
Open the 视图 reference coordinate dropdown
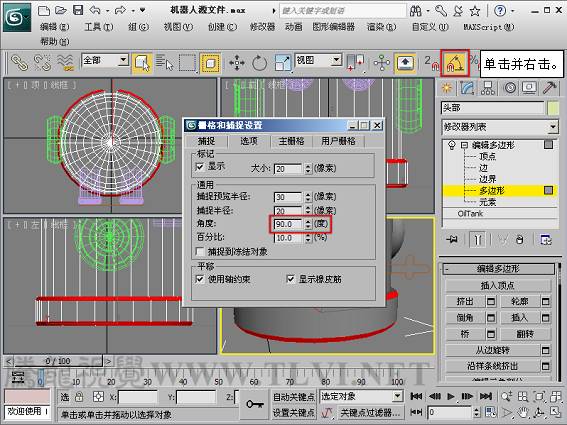(337, 60)
